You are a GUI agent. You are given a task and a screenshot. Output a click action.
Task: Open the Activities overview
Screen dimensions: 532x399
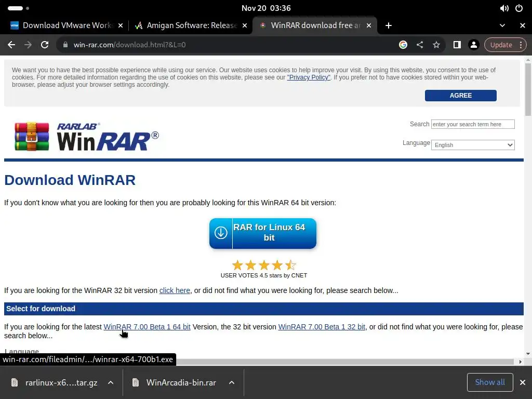point(18,8)
